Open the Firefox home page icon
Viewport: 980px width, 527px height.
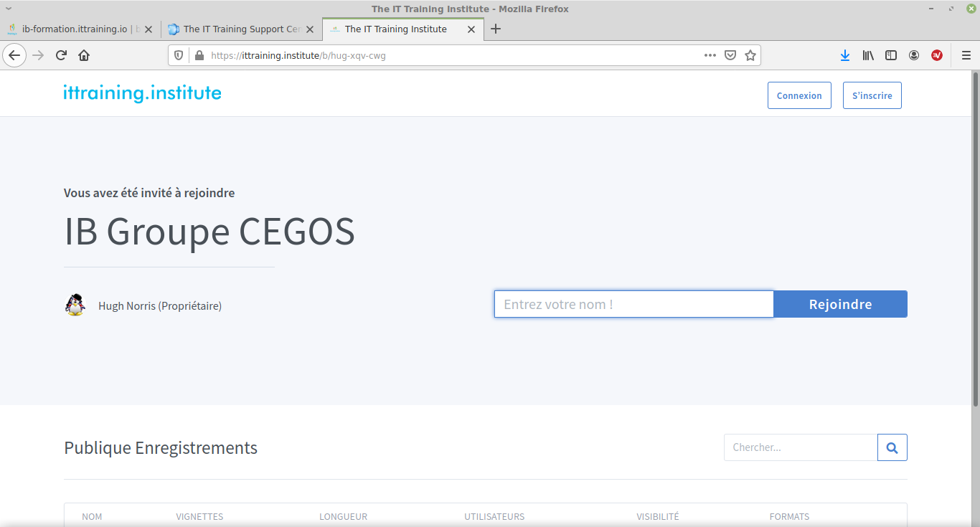pyautogui.click(x=84, y=55)
